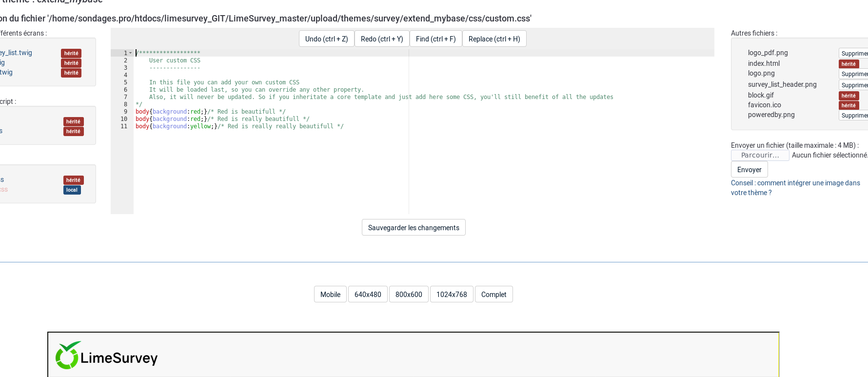868x377 pixels.
Task: Open Replace (ctrl + H) tool
Action: 494,39
